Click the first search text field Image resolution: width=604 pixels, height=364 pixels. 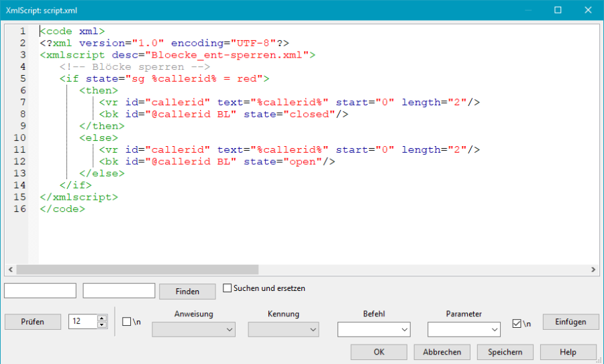(40, 290)
